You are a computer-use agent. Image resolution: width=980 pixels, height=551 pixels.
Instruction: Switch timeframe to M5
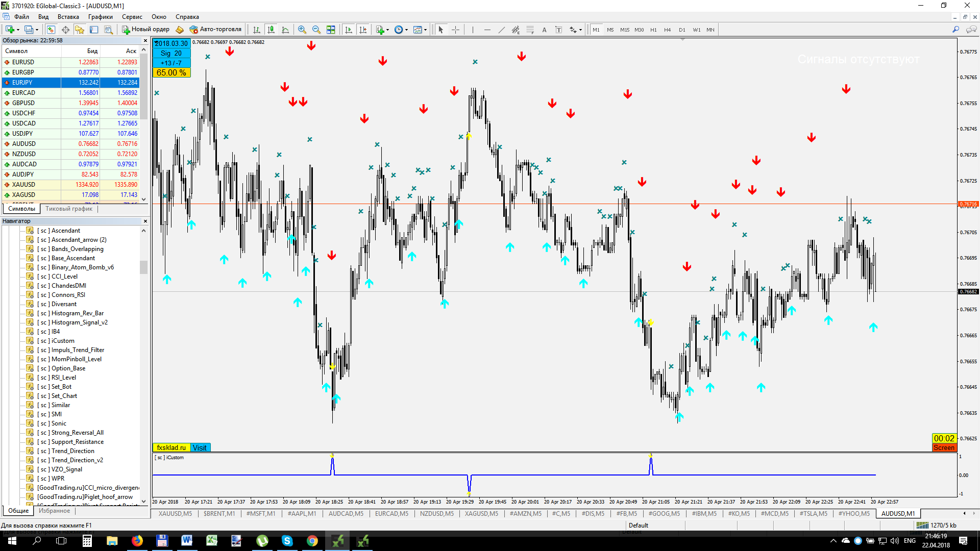pyautogui.click(x=610, y=30)
